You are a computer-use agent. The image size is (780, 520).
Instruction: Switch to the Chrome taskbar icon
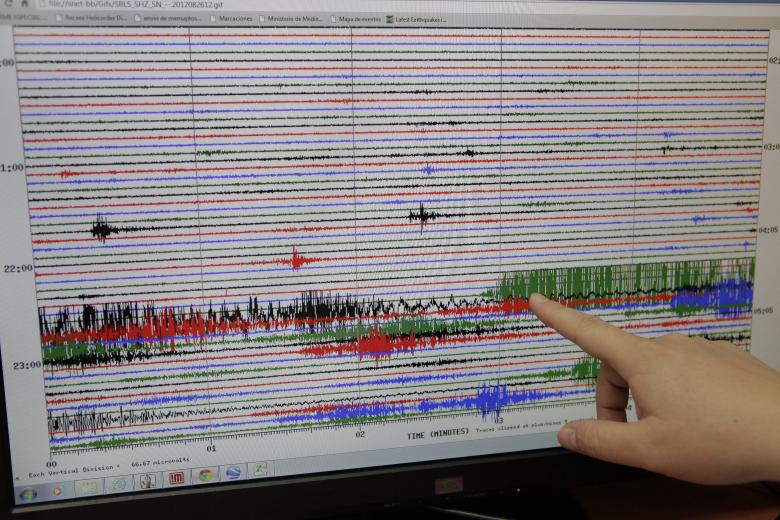click(205, 475)
